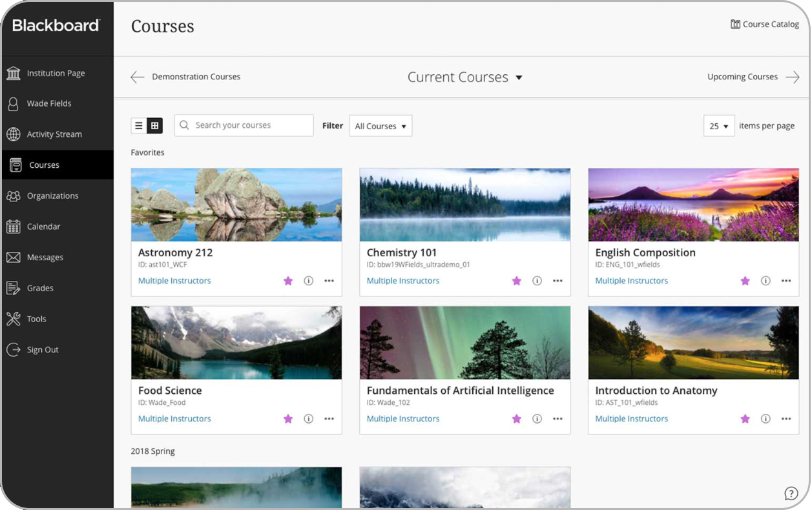
Task: Open three-dot menu for Introduction to Anatomy
Action: 786,419
